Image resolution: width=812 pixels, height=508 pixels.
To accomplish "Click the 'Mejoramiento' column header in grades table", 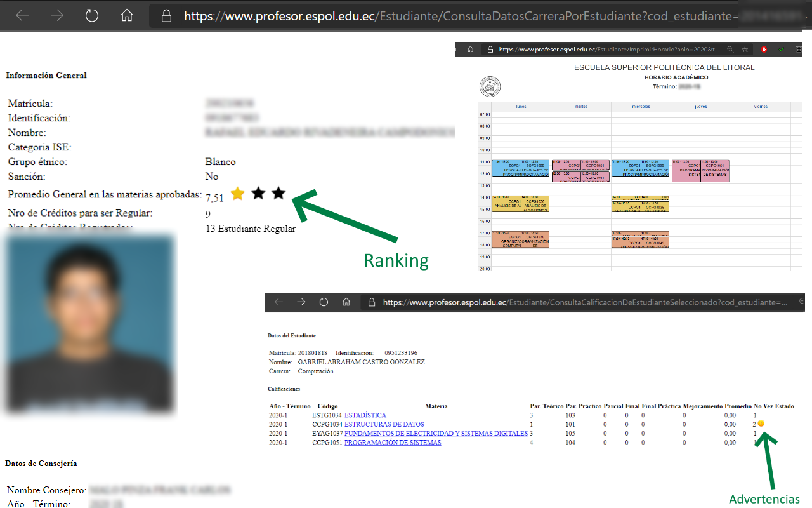I will click(703, 406).
